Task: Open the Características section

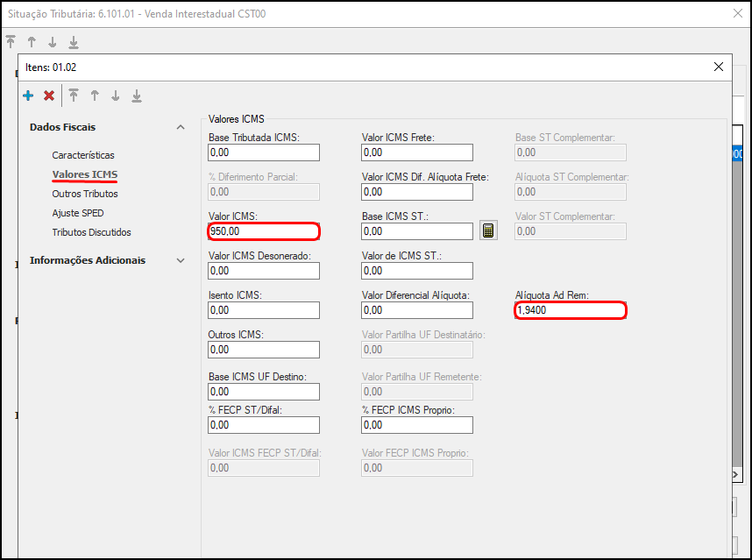Action: pyautogui.click(x=83, y=155)
